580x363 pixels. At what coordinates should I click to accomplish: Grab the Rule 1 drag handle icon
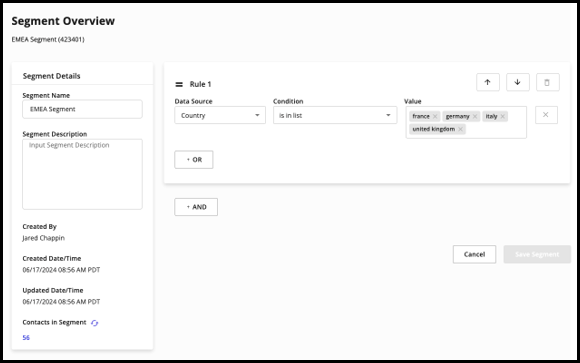click(x=179, y=84)
